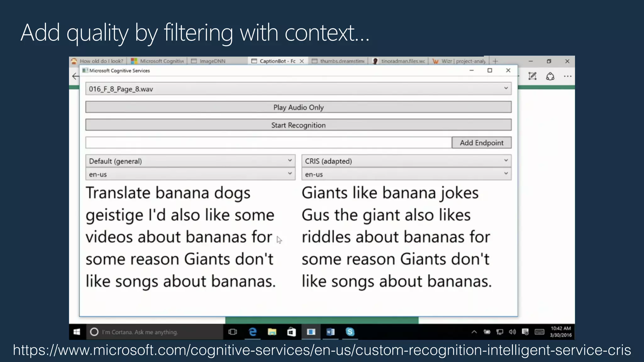Open the Default (general) model dropdown
The width and height of the screenshot is (644, 362).
190,161
